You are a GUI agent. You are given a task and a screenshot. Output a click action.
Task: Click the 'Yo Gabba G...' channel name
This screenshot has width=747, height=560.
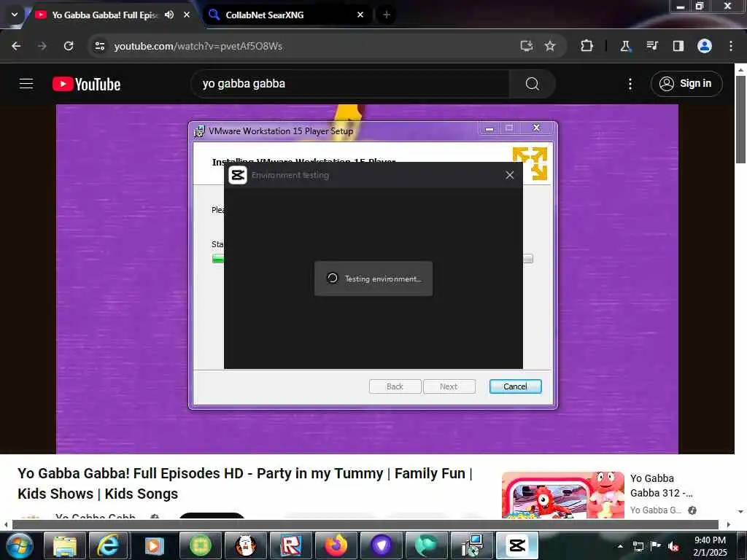tap(656, 510)
